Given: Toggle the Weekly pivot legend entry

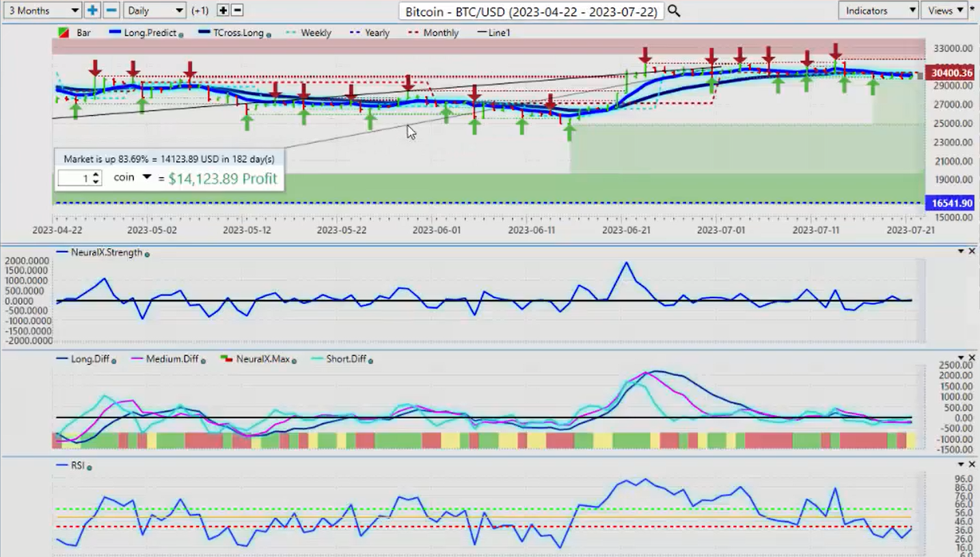Looking at the screenshot, I should (x=308, y=33).
